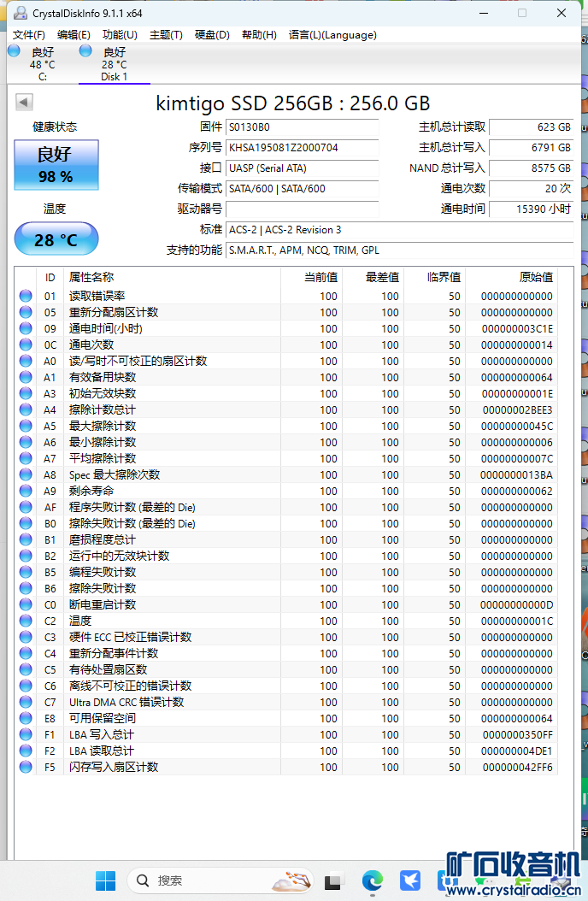Click the status circle for 0C 通电次数

click(26, 344)
